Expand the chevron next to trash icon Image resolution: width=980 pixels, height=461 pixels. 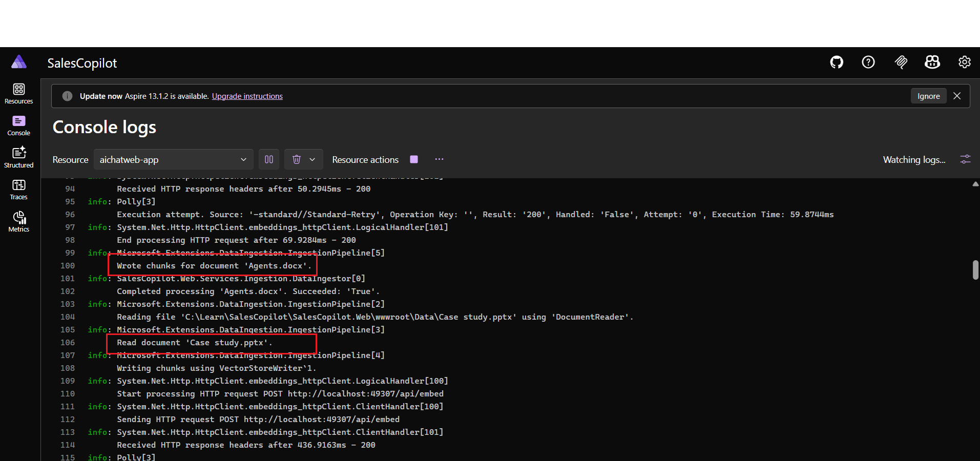312,159
